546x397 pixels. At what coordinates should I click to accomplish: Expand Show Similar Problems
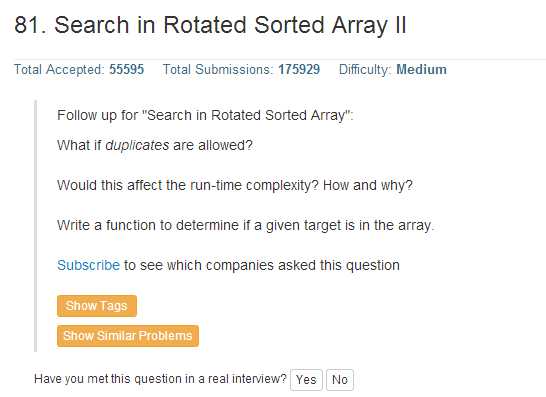(128, 336)
